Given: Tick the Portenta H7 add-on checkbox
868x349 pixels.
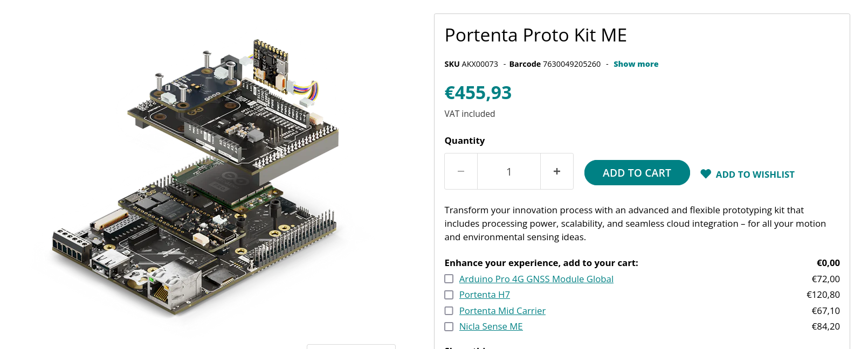Looking at the screenshot, I should coord(449,295).
